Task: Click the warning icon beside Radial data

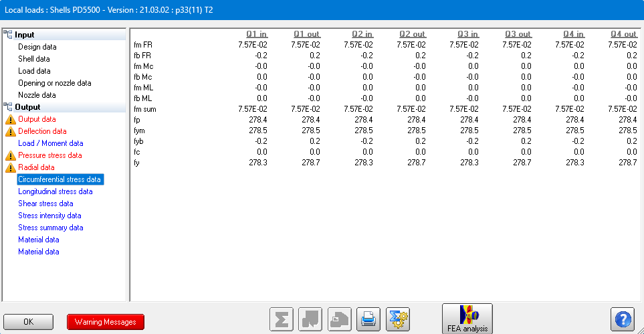Action: click(10, 168)
